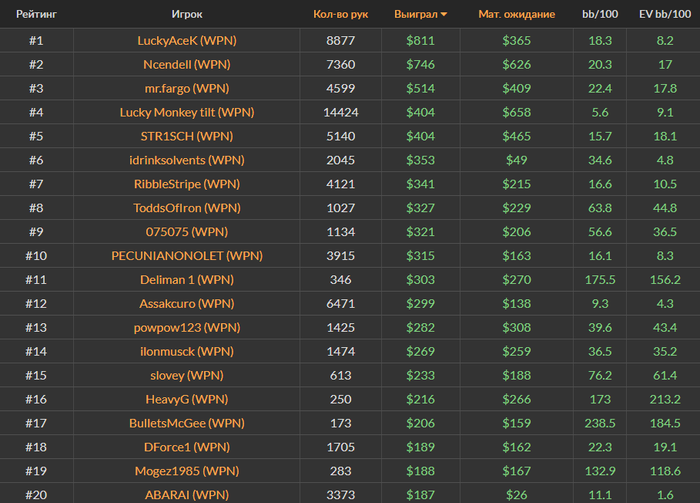View HeavyG (WPN) player details
This screenshot has height=503, width=700.
click(x=187, y=399)
